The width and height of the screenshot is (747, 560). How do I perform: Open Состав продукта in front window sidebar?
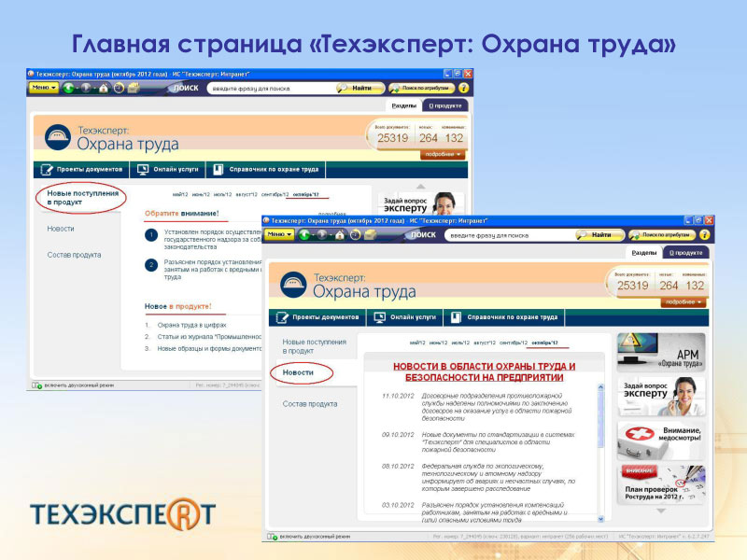310,404
